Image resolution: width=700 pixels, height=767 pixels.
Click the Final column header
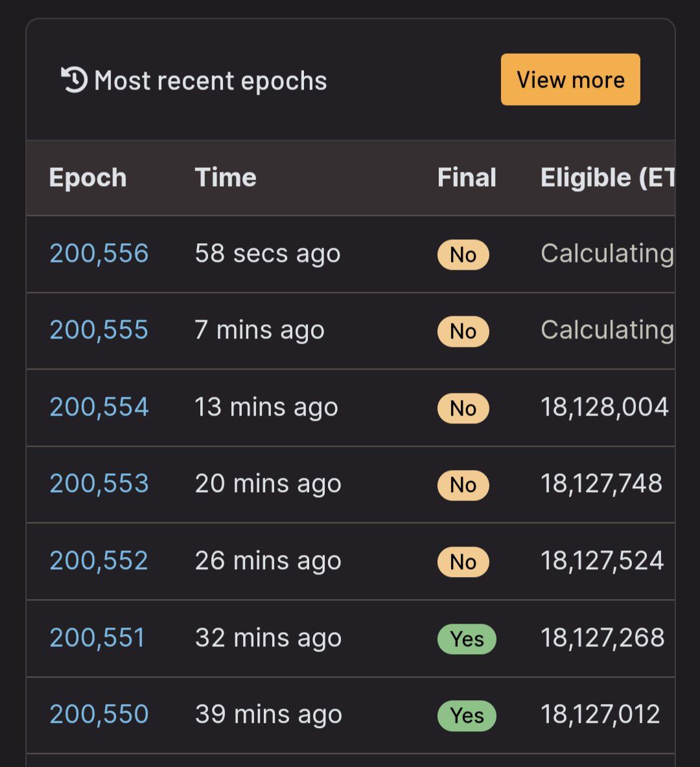(x=467, y=178)
